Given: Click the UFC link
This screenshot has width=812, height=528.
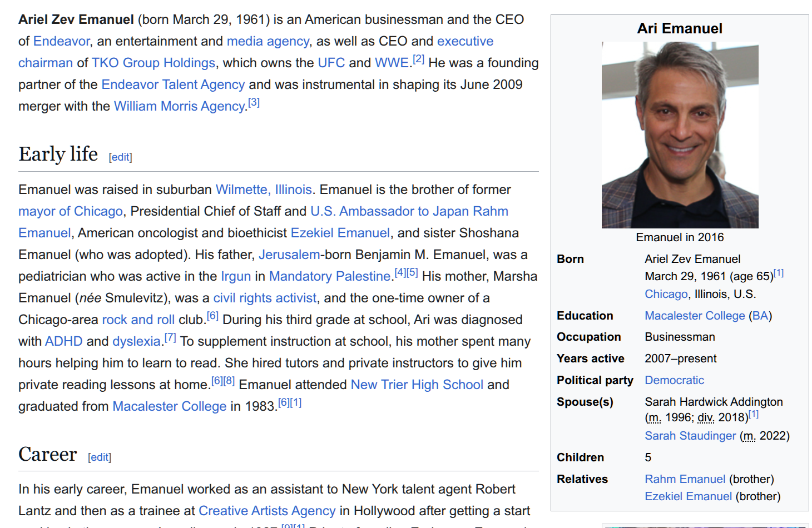Looking at the screenshot, I should (x=331, y=63).
